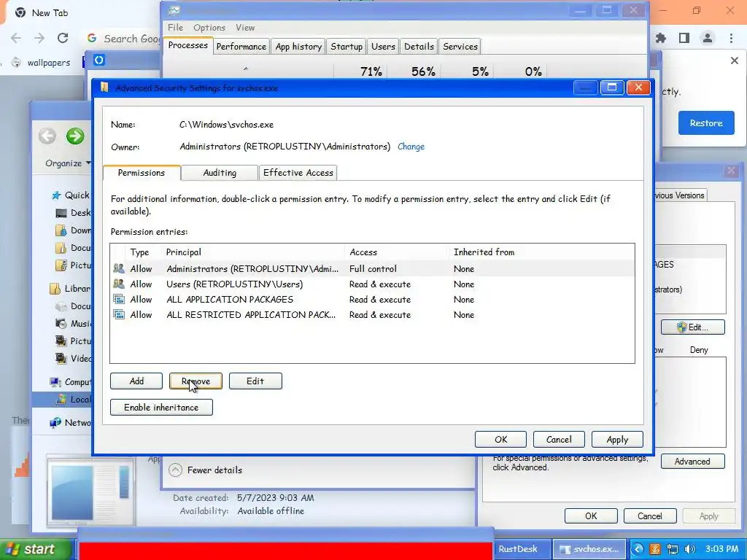Screen dimensions: 747x560
Task: Open Downloads in Explorer sidebar
Action: [74, 230]
